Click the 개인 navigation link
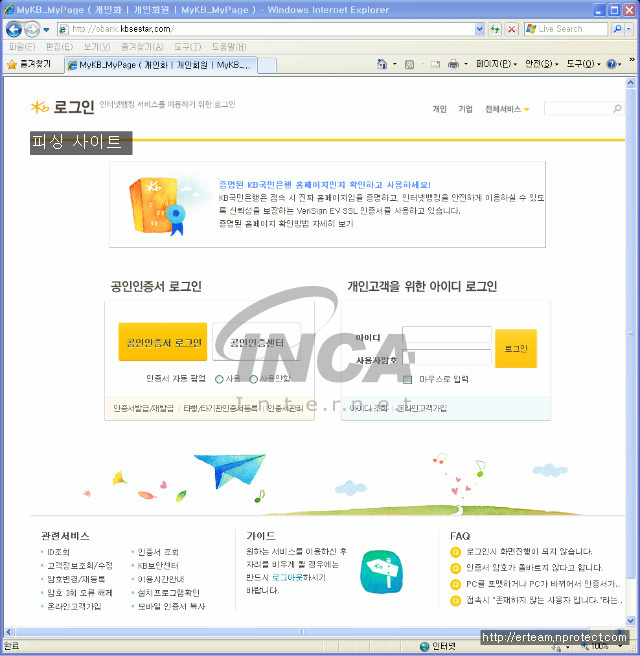The image size is (640, 656). pyautogui.click(x=439, y=109)
